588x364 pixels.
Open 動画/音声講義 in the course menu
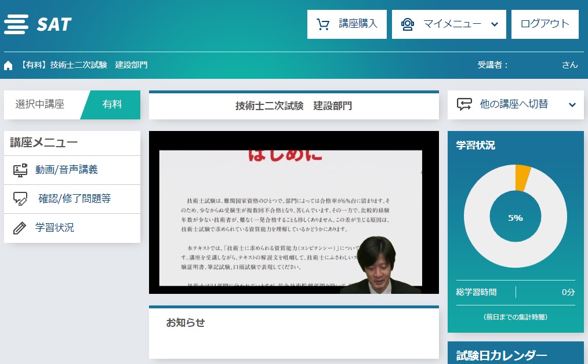(72, 170)
